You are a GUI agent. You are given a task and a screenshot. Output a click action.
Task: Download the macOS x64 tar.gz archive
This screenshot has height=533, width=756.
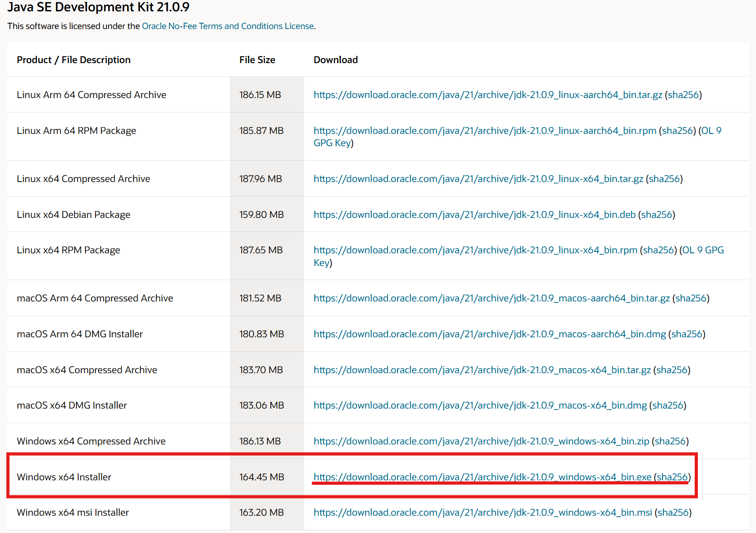(x=482, y=370)
